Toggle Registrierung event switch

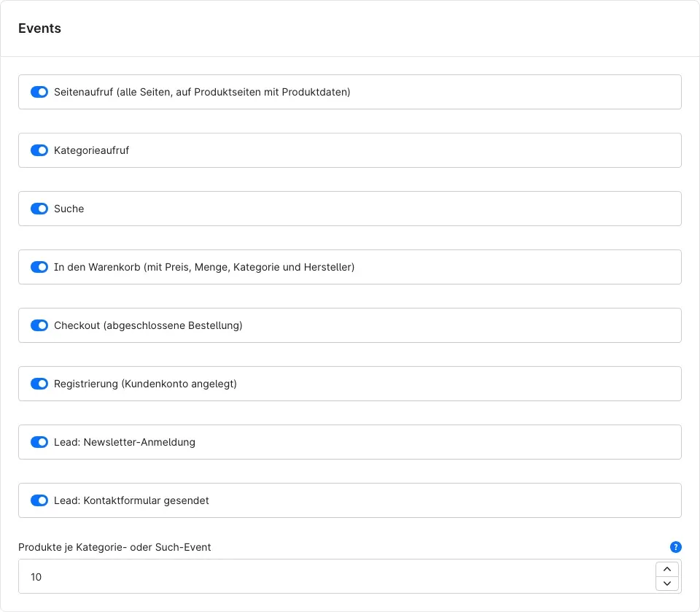click(x=39, y=384)
